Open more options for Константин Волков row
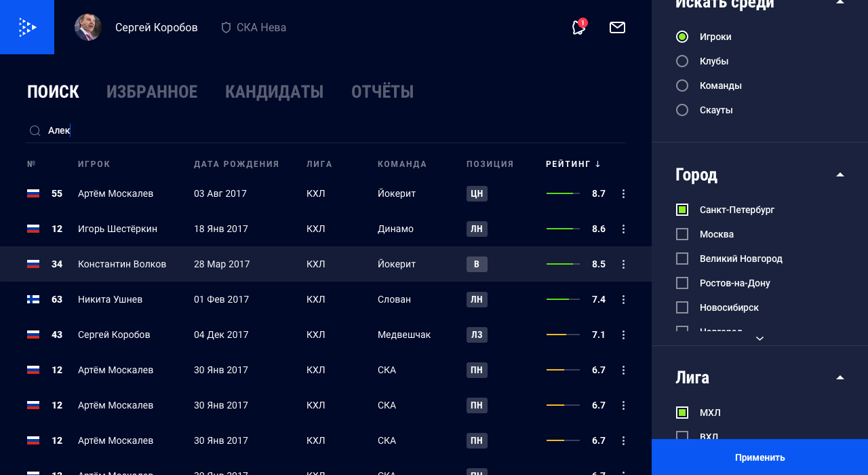 [x=623, y=264]
